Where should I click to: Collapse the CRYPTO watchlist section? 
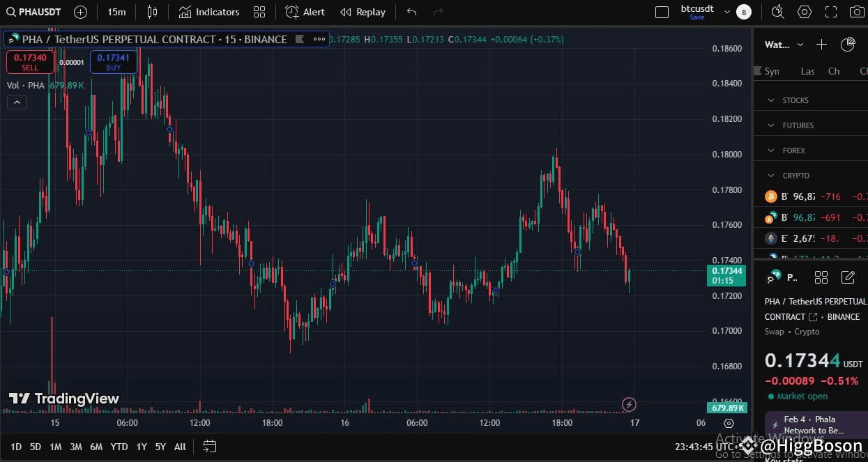(x=770, y=175)
